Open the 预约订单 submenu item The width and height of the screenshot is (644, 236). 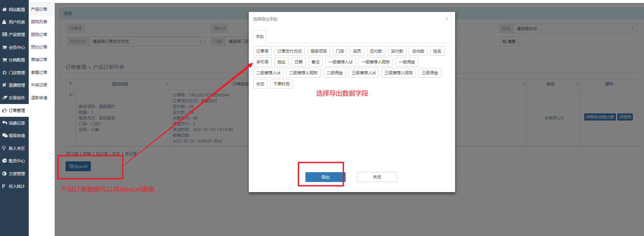click(x=39, y=47)
